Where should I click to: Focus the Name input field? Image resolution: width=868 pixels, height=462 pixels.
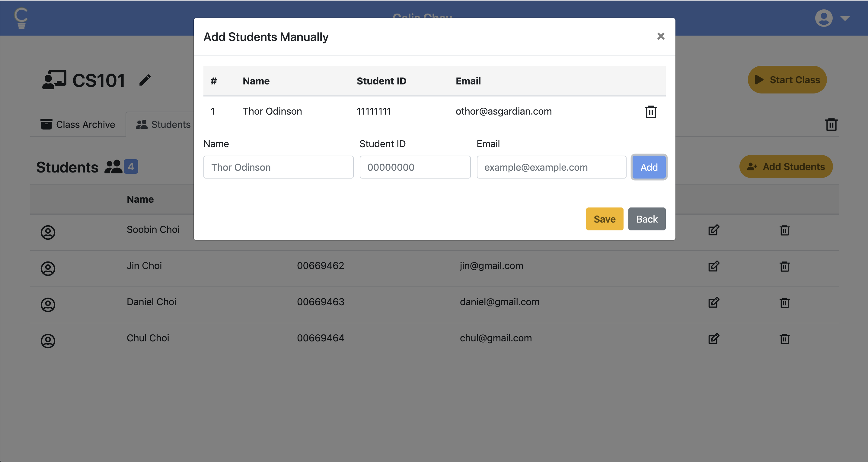278,167
